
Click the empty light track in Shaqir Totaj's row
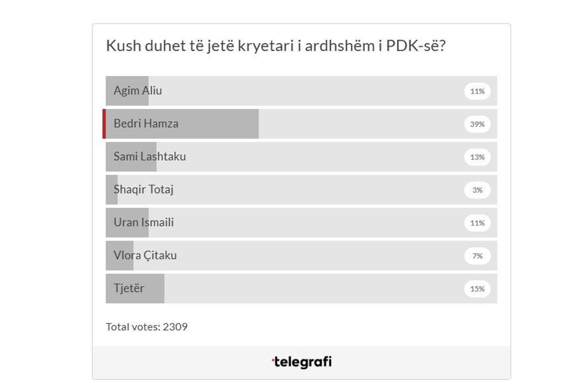click(x=300, y=190)
